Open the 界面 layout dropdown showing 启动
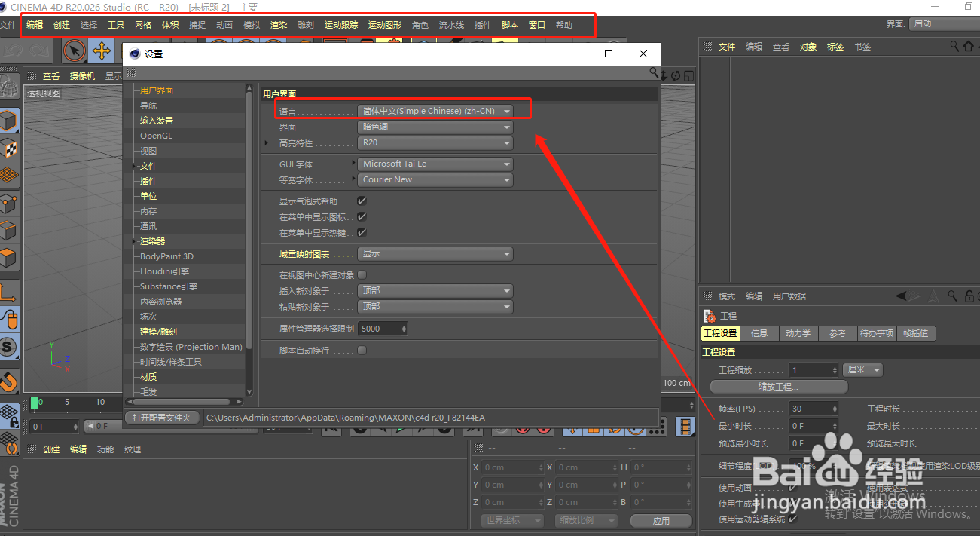Image resolution: width=980 pixels, height=536 pixels. (945, 24)
